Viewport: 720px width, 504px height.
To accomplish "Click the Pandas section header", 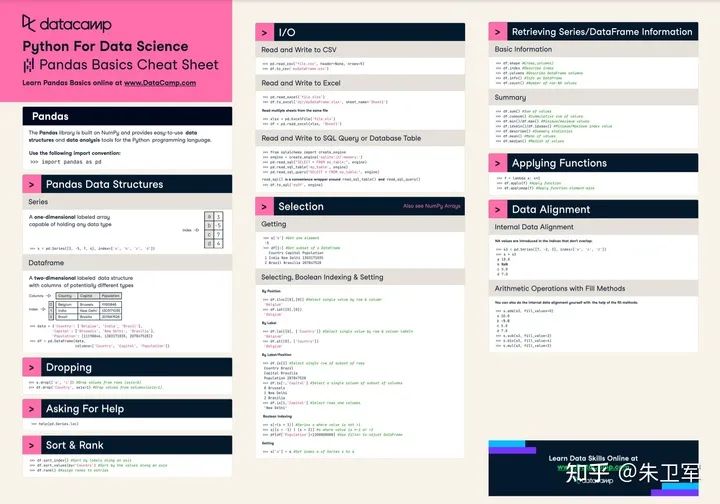I will click(127, 116).
